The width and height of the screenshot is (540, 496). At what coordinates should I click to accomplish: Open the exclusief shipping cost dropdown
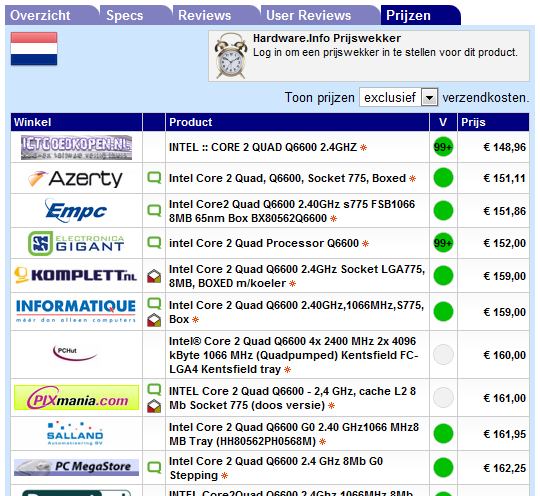click(x=398, y=97)
